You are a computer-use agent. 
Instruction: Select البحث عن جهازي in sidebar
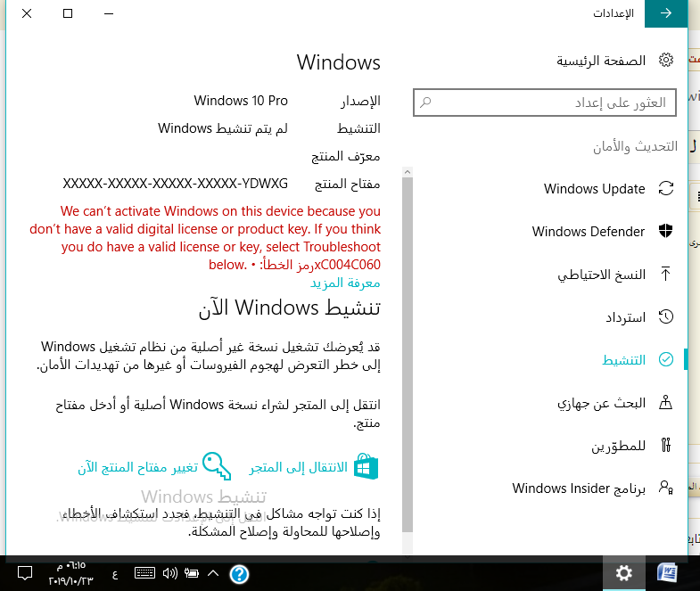601,403
